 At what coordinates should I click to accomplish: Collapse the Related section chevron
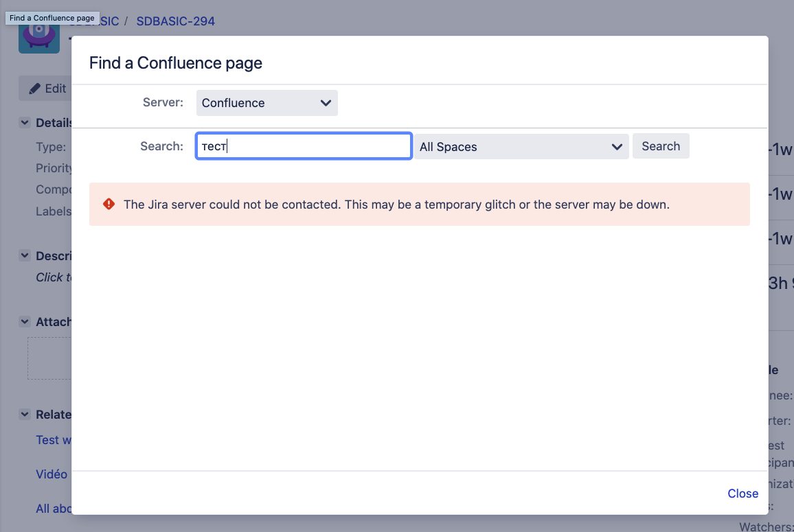point(25,414)
